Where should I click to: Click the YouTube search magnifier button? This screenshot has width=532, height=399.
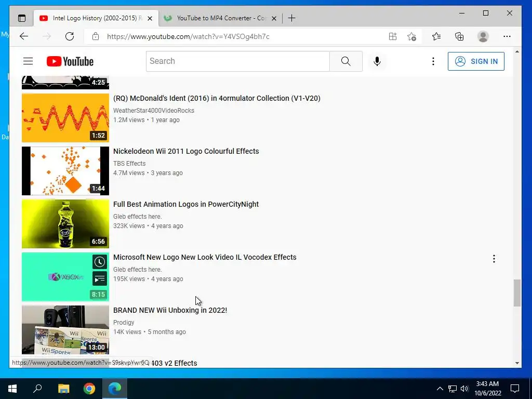pyautogui.click(x=345, y=61)
